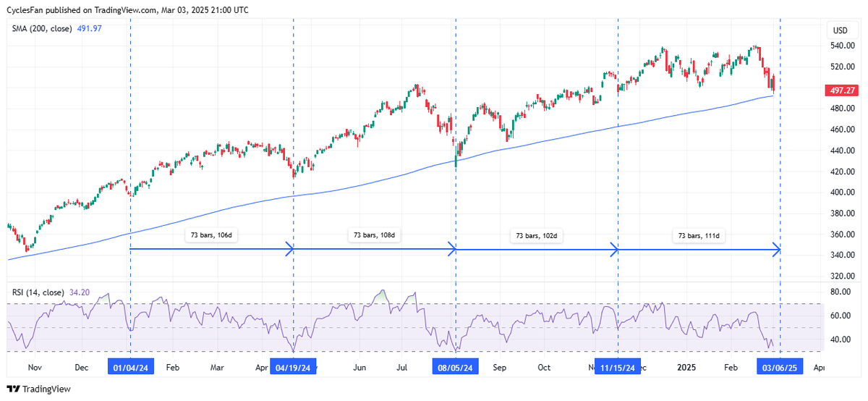This screenshot has width=868, height=401.
Task: Select the 03/06/25 date marker
Action: [x=780, y=368]
